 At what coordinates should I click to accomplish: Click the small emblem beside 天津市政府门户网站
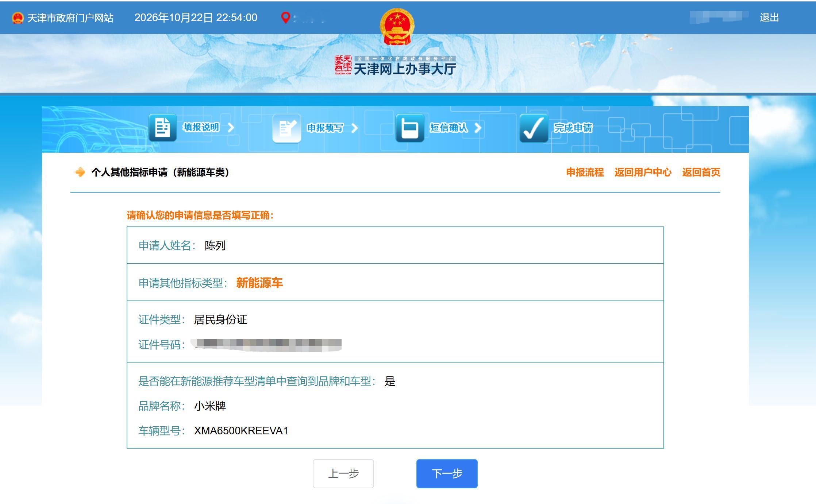coord(18,18)
